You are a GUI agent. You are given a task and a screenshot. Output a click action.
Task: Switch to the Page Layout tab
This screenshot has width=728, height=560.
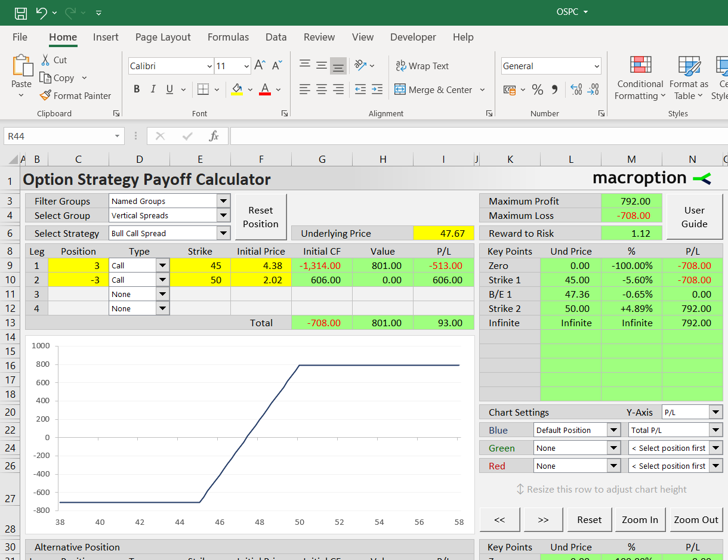163,37
